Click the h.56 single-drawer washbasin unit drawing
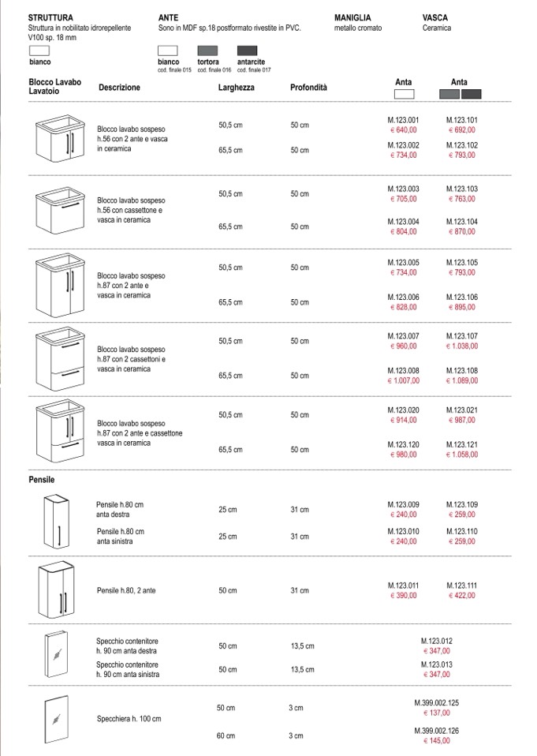The height and width of the screenshot is (756, 537). pos(60,210)
